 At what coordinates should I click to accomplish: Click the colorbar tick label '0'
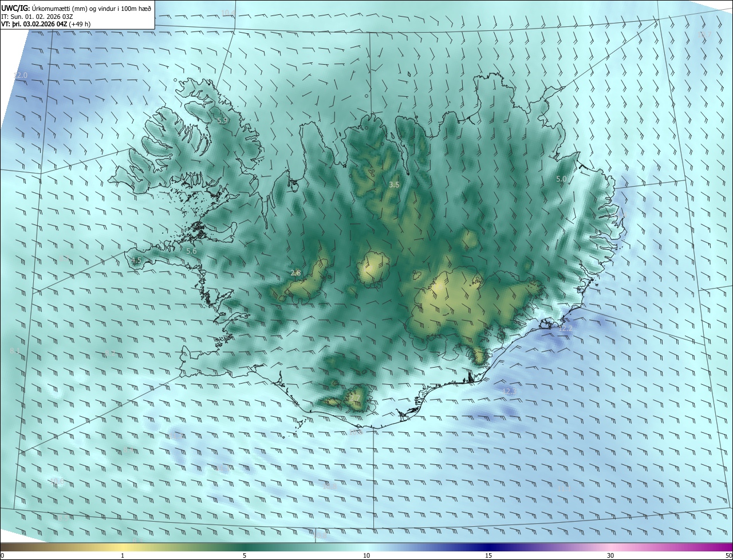(2, 556)
